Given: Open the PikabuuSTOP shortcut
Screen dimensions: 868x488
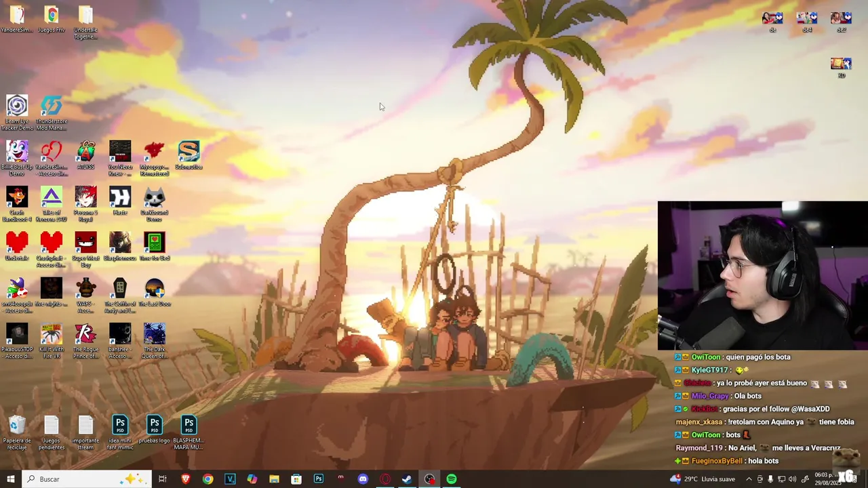Looking at the screenshot, I should pos(17,341).
